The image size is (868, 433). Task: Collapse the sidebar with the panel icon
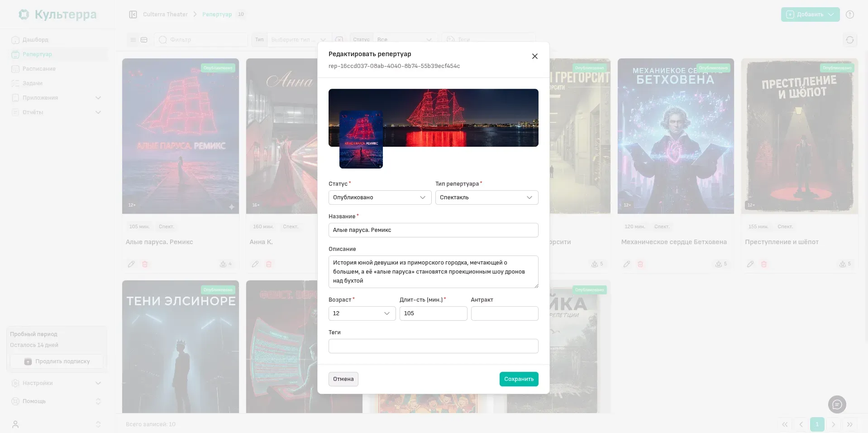[133, 14]
